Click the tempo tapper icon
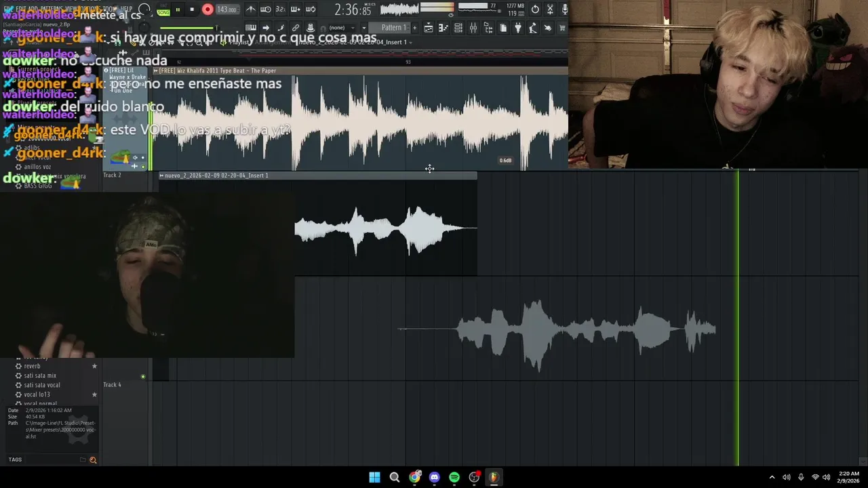 [x=533, y=28]
